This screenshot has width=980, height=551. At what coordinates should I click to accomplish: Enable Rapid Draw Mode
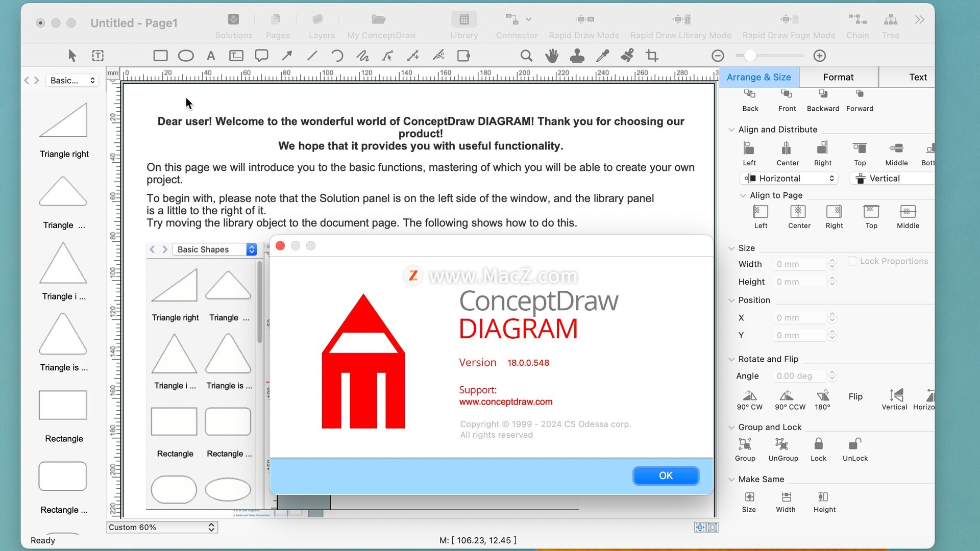point(584,26)
